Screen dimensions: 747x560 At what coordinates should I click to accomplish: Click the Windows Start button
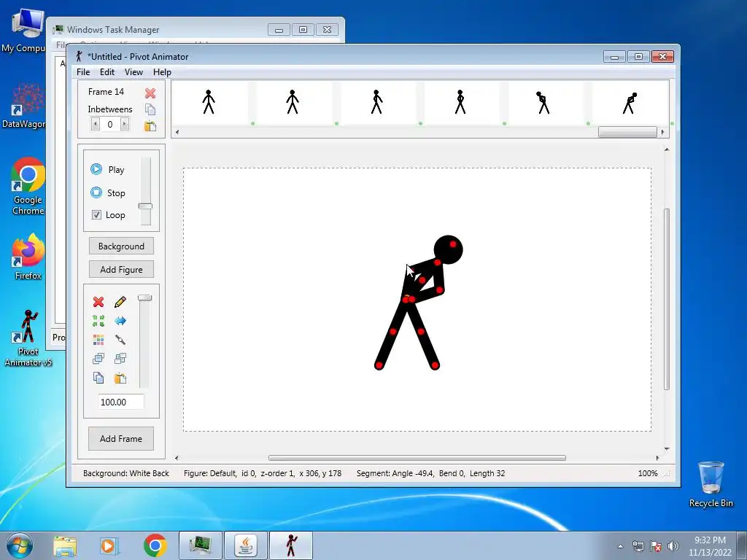(x=20, y=545)
